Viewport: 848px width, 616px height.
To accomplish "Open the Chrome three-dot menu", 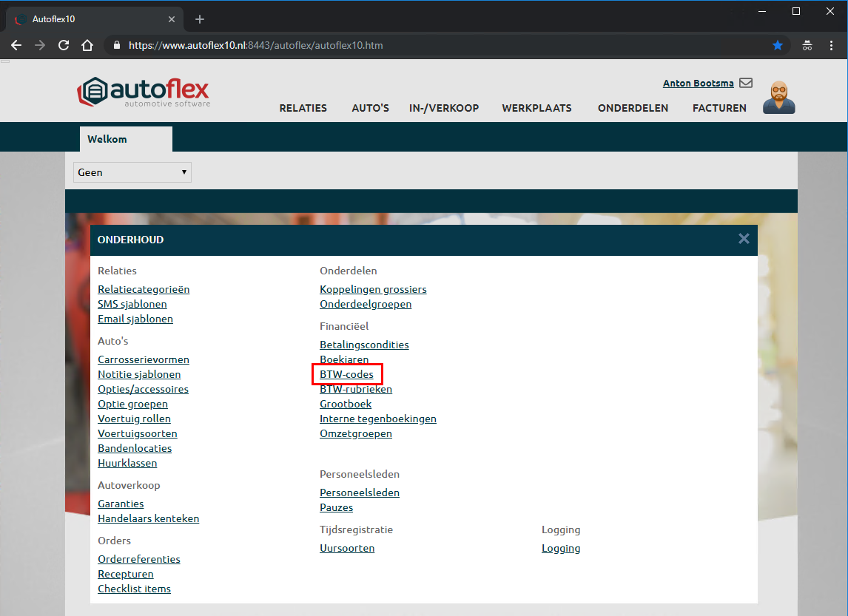I will tap(832, 45).
